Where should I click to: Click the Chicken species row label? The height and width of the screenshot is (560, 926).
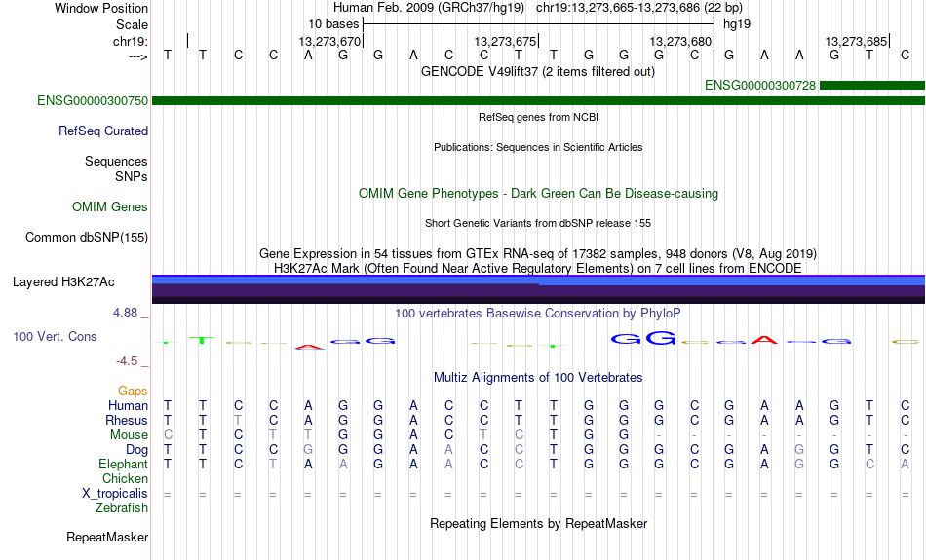point(125,478)
